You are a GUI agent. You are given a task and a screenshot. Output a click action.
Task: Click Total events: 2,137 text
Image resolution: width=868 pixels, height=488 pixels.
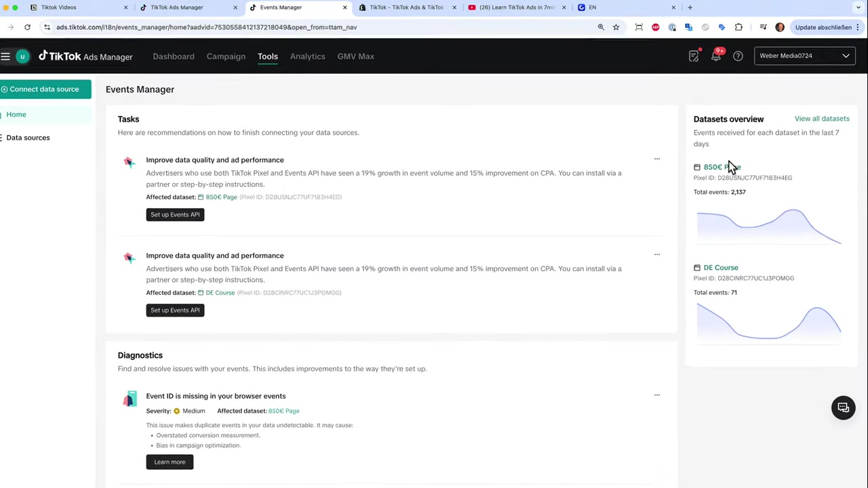click(x=719, y=192)
